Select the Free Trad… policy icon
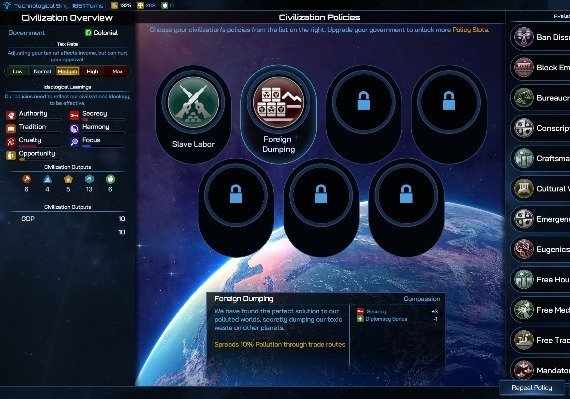This screenshot has height=399, width=570. (x=523, y=340)
